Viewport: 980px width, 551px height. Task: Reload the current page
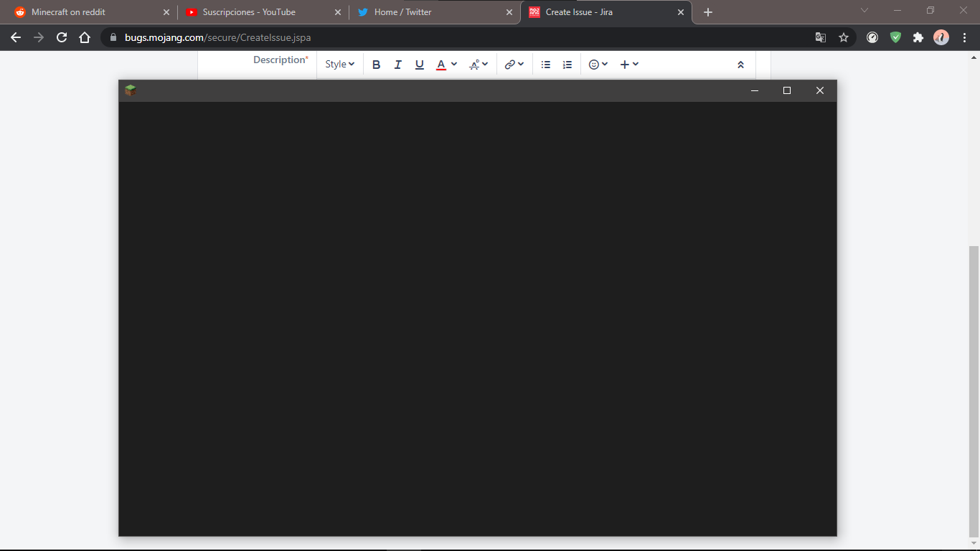[62, 37]
